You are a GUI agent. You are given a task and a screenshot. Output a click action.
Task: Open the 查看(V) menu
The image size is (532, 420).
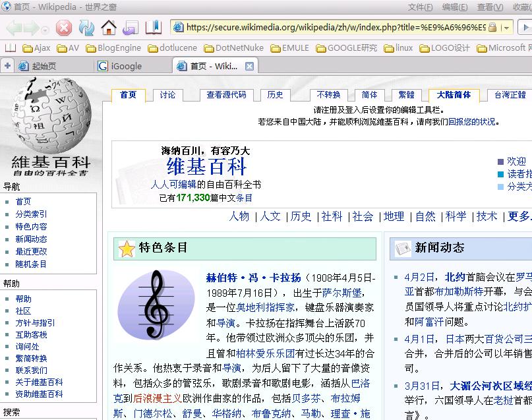point(490,7)
